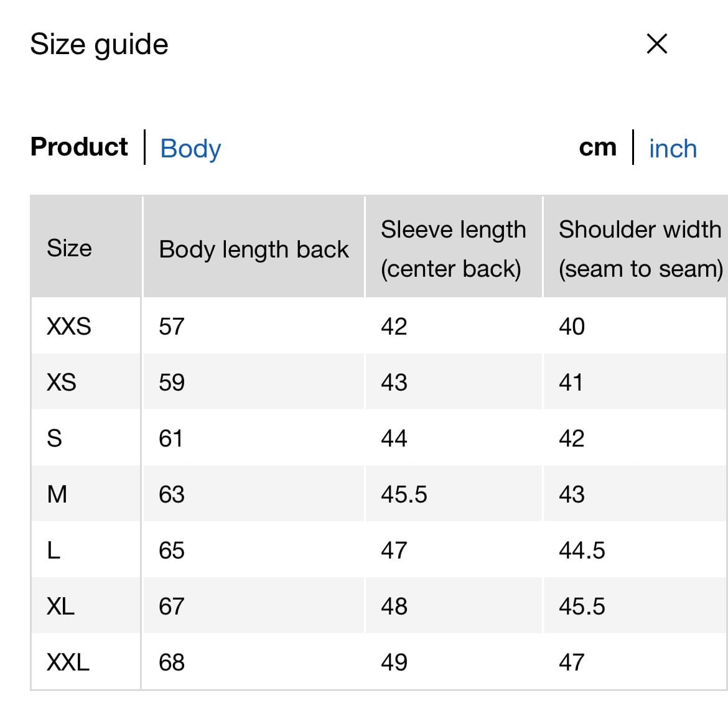Switch to the Body measurements tab
The image size is (728, 724).
(190, 149)
